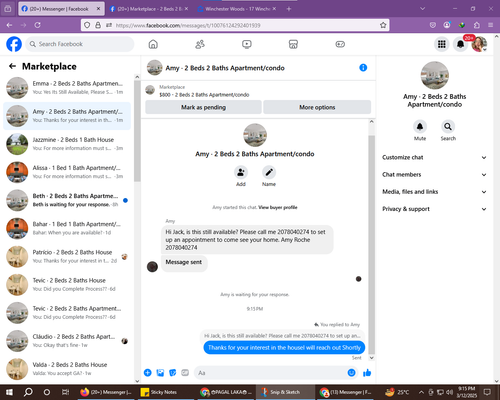Choose a GIF icon
The image size is (500, 400).
point(185,373)
